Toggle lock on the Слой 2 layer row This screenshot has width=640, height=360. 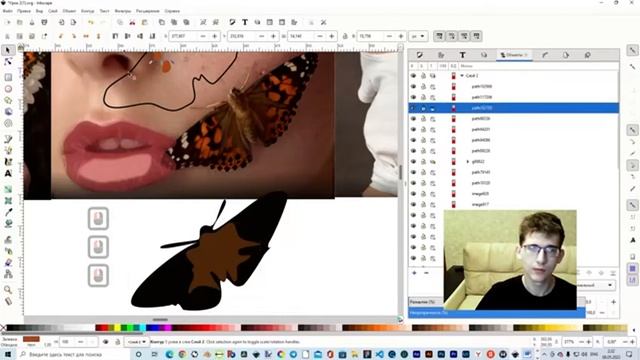[423, 76]
